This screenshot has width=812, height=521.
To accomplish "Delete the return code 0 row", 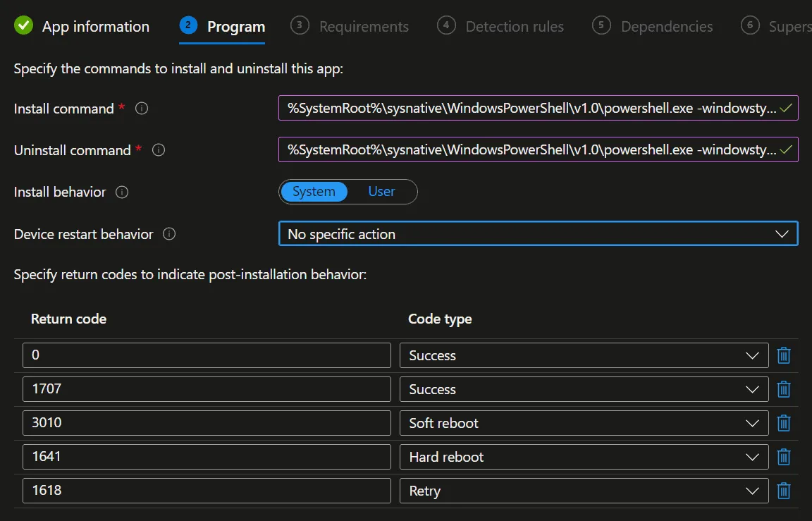I will 784,355.
